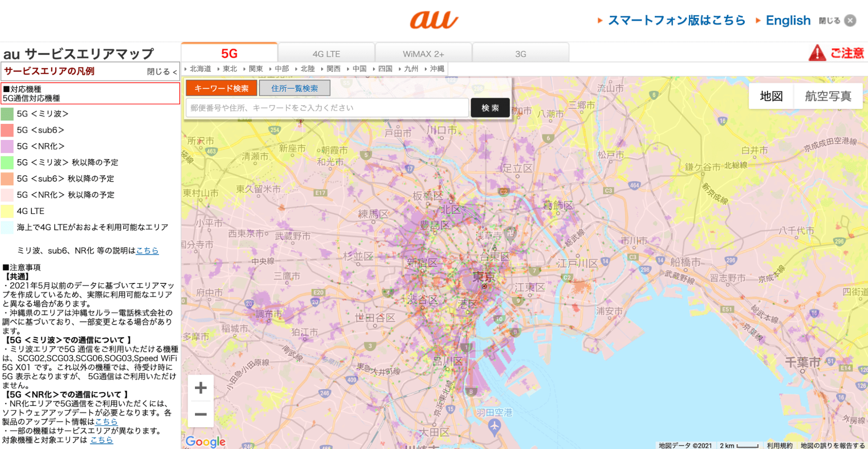
Task: Click 利用規約 terms link on map
Action: coord(779,446)
